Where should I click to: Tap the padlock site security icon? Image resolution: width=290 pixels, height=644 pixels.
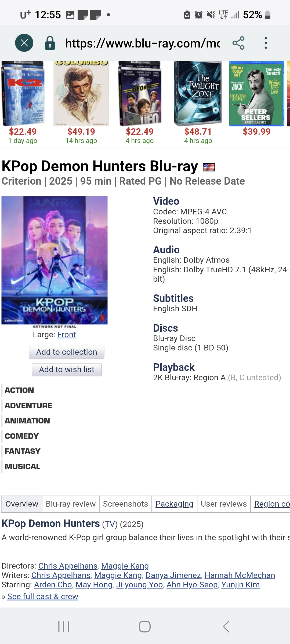[x=50, y=43]
